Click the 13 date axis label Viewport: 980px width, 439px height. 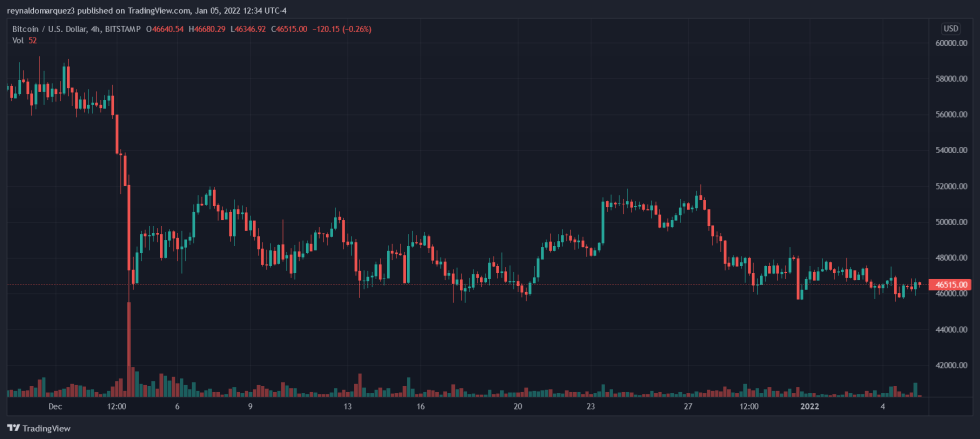coord(349,406)
